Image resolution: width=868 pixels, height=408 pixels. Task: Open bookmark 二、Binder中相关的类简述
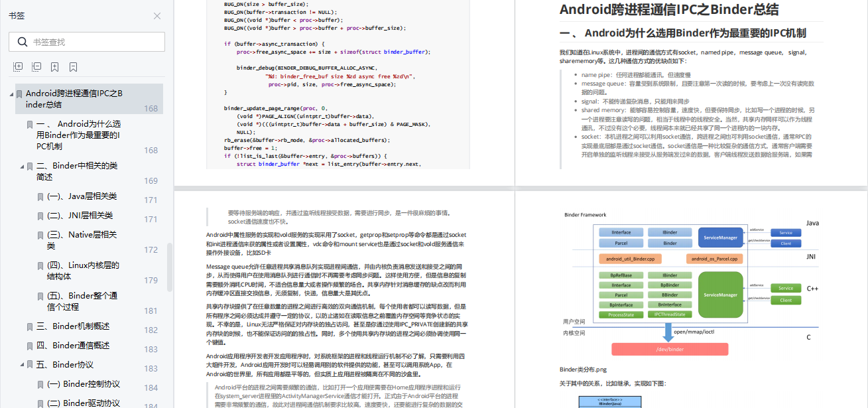pyautogui.click(x=77, y=171)
